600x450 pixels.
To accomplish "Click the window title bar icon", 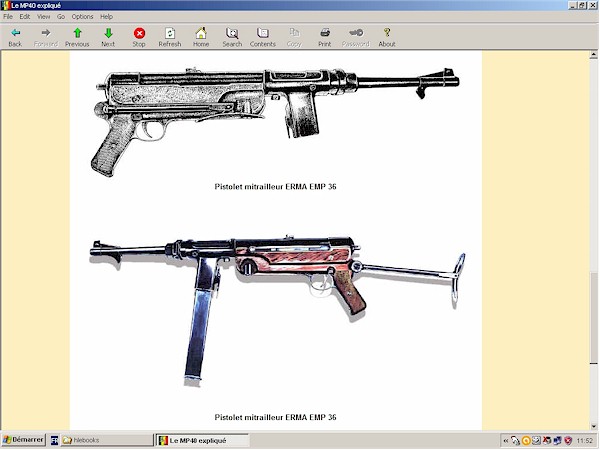I will coord(5,5).
